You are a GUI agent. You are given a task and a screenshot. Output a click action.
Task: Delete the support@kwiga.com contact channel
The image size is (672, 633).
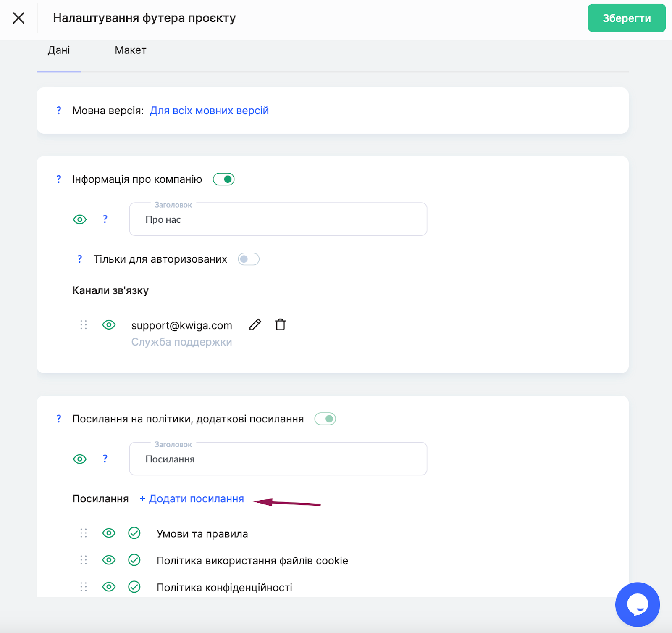pyautogui.click(x=280, y=325)
